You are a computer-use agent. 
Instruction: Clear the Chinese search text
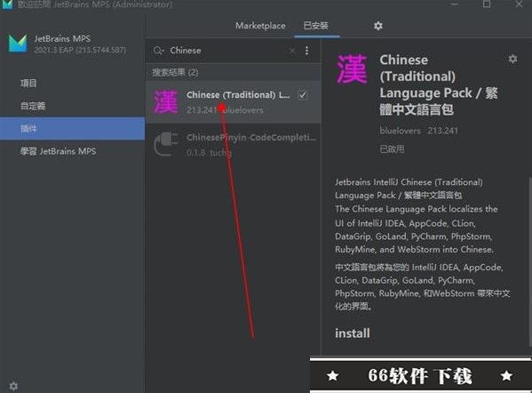(x=292, y=51)
